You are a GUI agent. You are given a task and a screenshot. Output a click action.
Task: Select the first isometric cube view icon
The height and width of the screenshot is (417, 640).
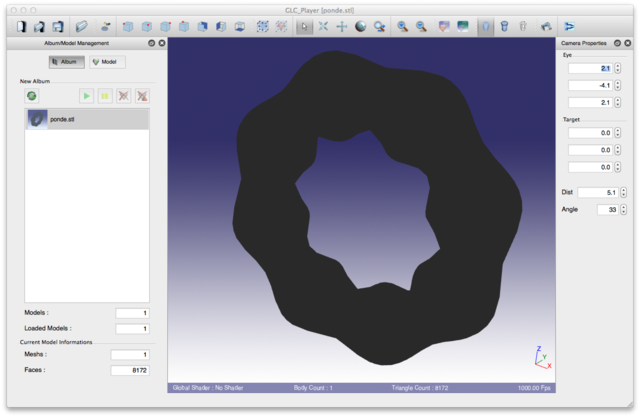[128, 27]
